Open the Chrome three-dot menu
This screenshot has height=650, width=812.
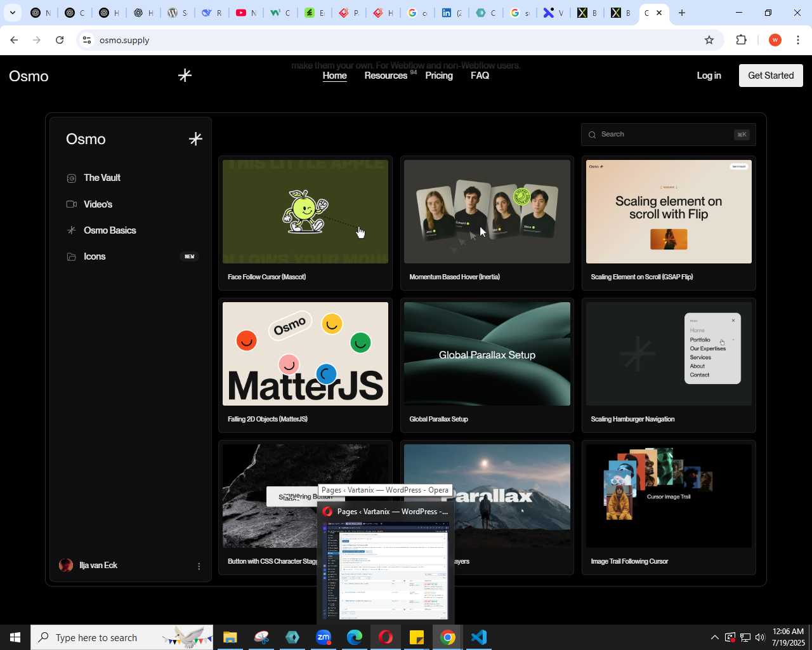pos(798,40)
